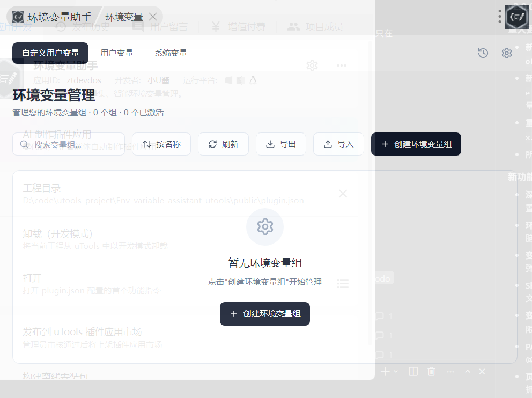This screenshot has height=398, width=532.
Task: Click the 环境变量助手 title text
Action: tap(60, 17)
